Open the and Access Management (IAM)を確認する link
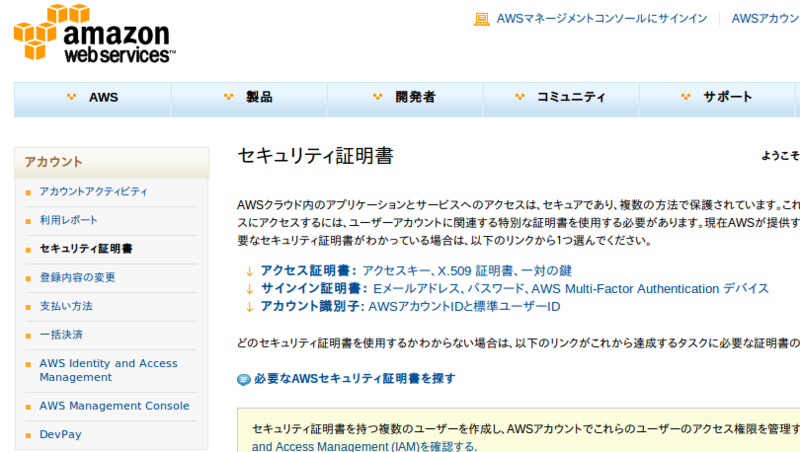Screen dimensions: 800x452 click(x=364, y=446)
